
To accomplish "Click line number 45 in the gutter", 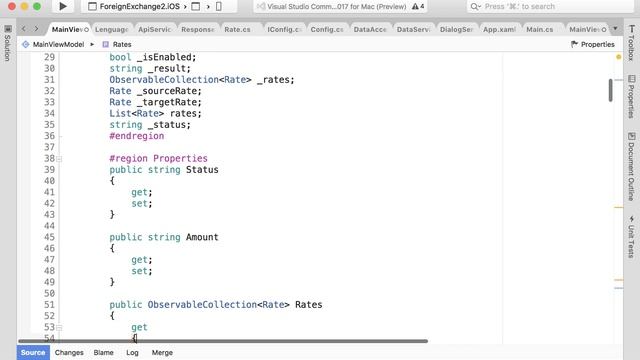I will coord(49,237).
